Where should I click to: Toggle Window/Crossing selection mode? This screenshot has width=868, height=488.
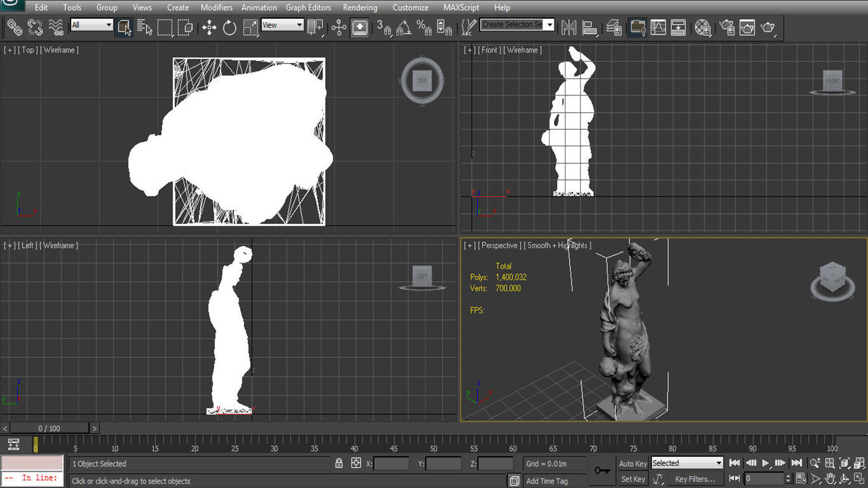click(185, 28)
